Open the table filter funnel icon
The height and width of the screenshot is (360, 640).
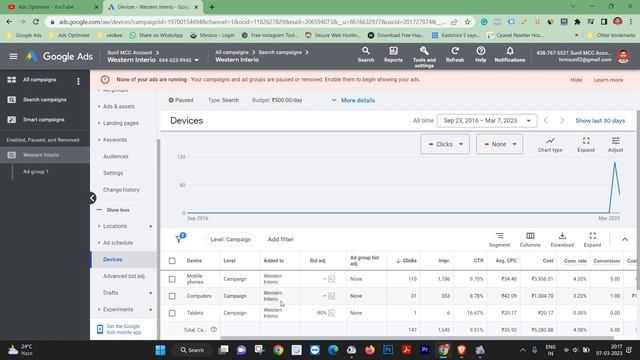coord(180,238)
